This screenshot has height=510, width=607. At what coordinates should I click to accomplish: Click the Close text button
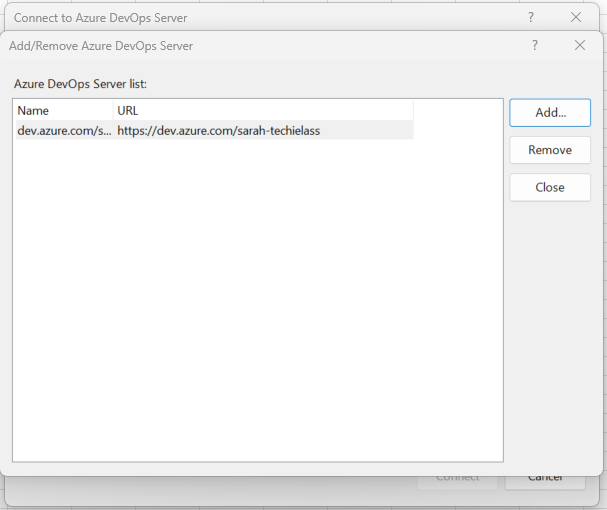[549, 187]
